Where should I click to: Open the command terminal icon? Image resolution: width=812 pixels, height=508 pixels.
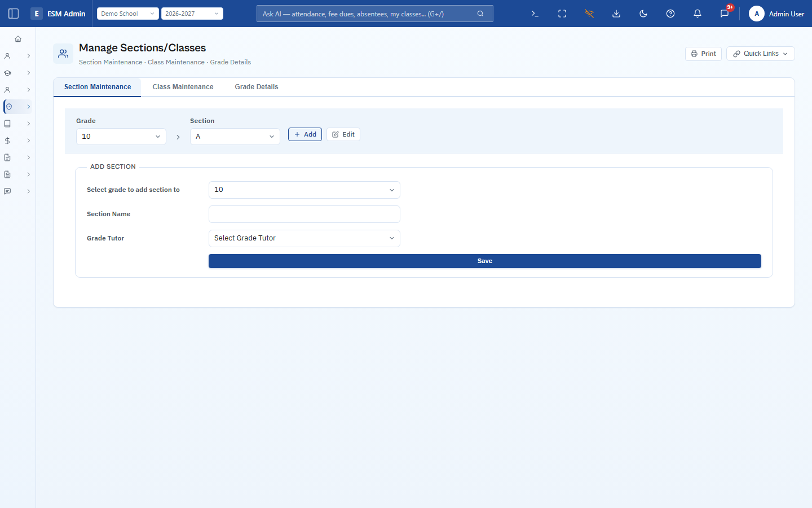tap(535, 14)
